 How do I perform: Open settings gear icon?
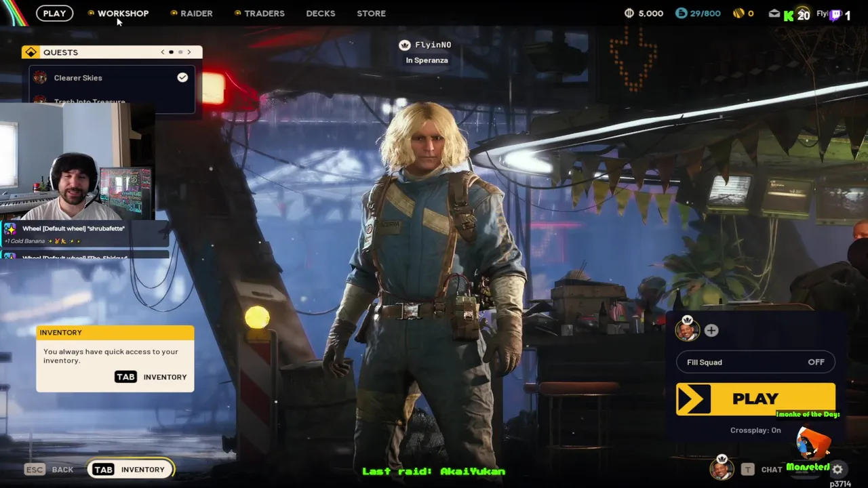pyautogui.click(x=837, y=470)
